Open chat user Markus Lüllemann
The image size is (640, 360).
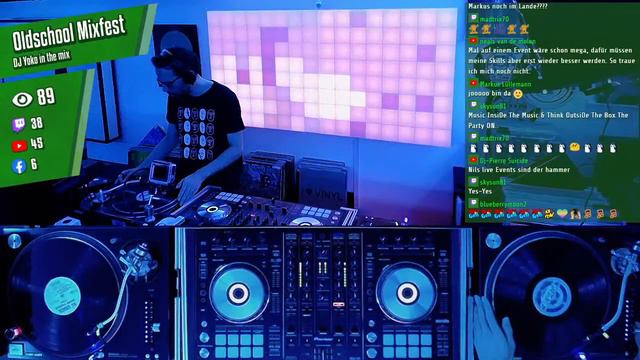tap(505, 84)
